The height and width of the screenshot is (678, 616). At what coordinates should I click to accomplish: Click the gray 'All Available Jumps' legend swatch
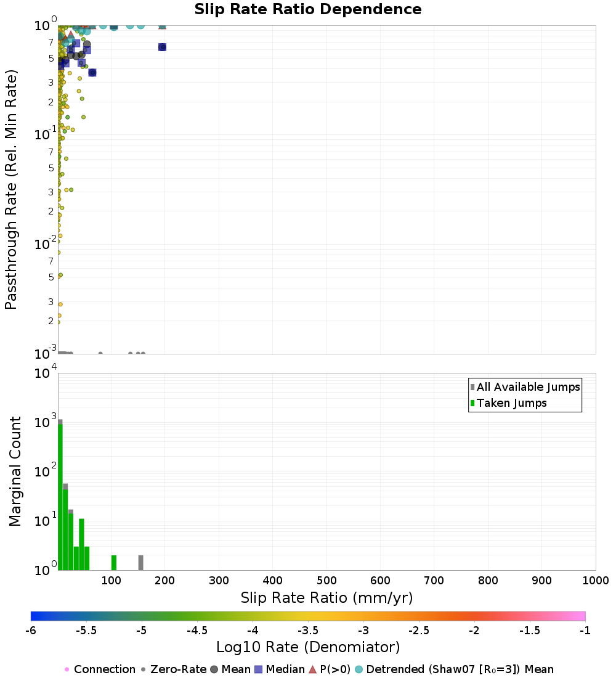472,387
